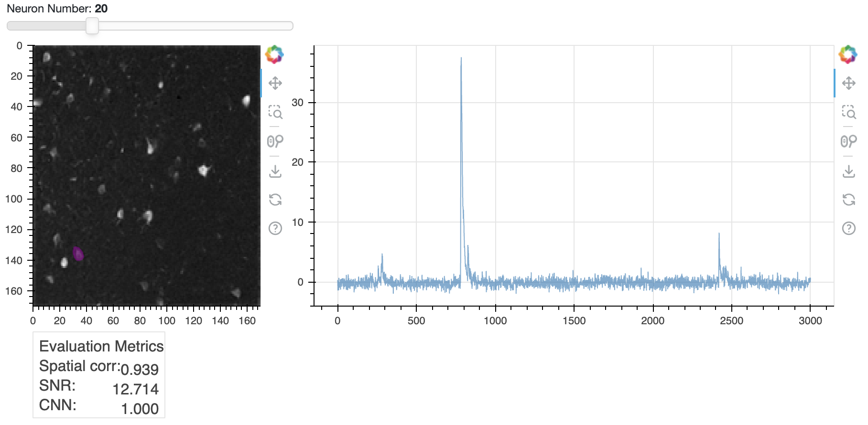Activate Box Zoom tool for the trace plot
The height and width of the screenshot is (425, 868).
(x=849, y=112)
